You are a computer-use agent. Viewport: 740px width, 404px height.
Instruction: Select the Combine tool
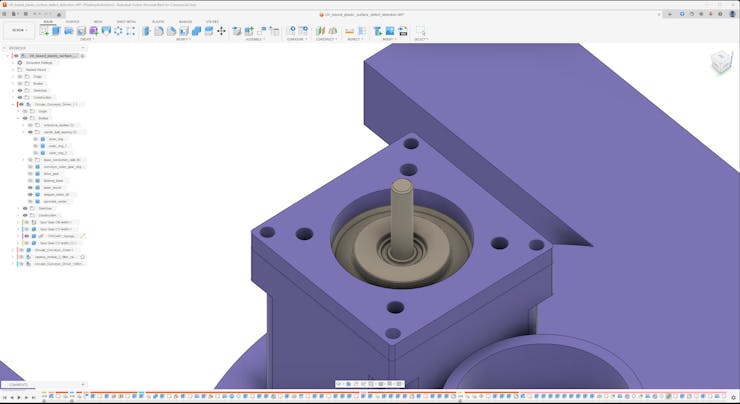(196, 31)
